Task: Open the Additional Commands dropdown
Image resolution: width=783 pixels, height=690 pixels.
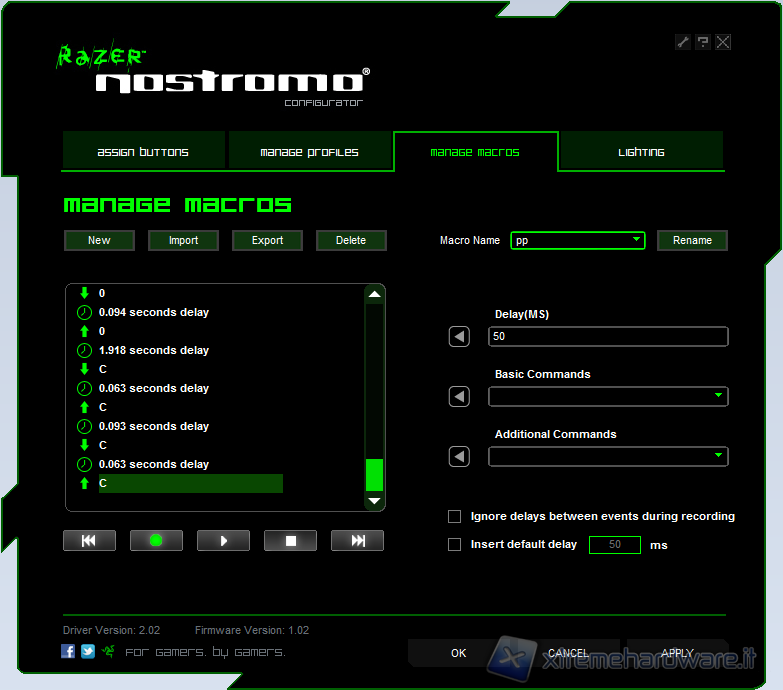Action: point(718,457)
